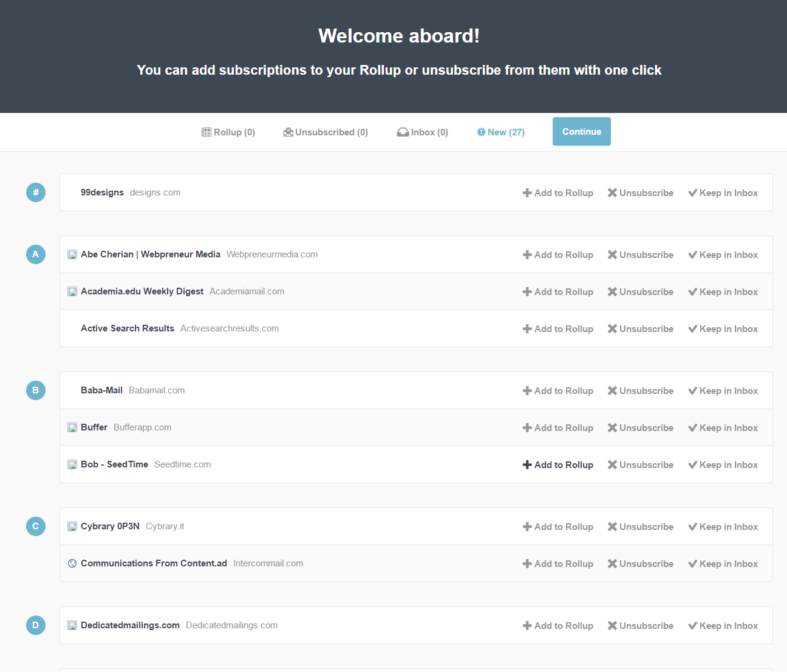The width and height of the screenshot is (787, 672).
Task: Select the 99designs subscription name
Action: click(x=102, y=192)
